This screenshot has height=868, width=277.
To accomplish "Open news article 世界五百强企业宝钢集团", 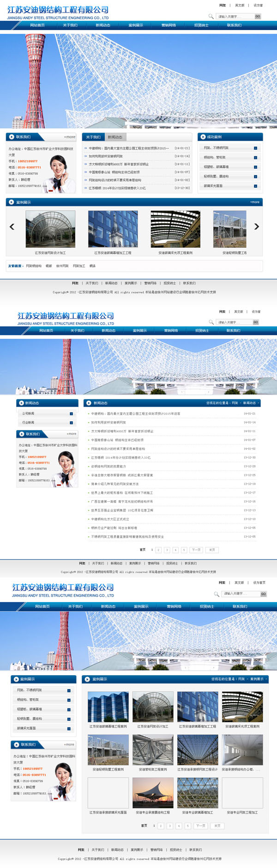I will point(122,511).
